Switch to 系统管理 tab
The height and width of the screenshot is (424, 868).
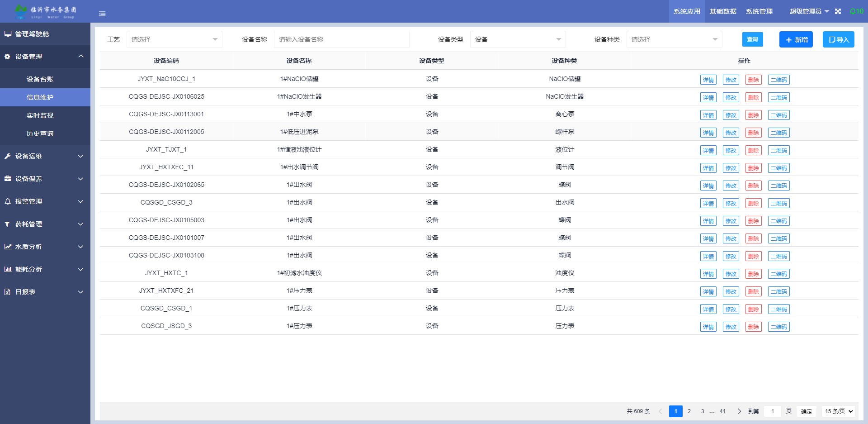coord(759,11)
